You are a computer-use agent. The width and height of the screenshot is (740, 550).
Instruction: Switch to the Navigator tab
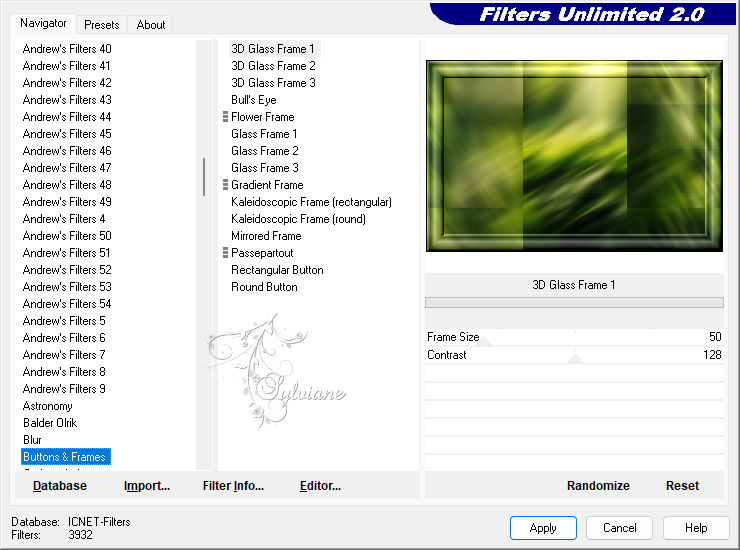[x=43, y=23]
